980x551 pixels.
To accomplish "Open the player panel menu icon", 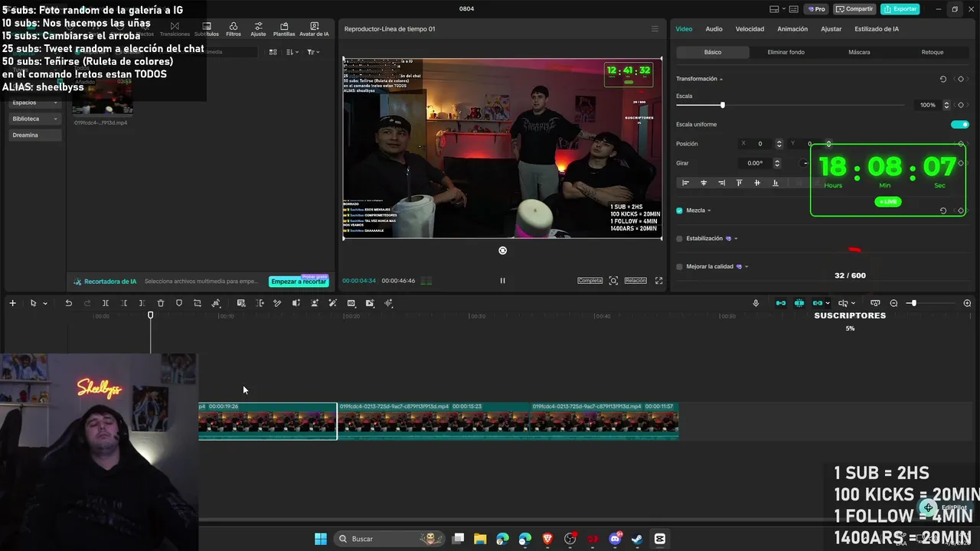I will 655,29.
